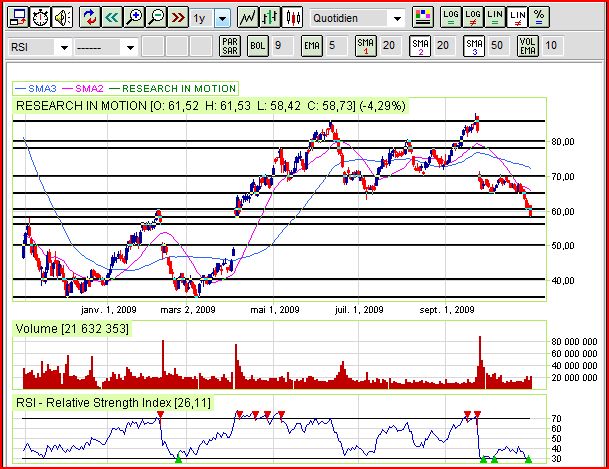Open the Quotidien period dropdown

pyautogui.click(x=397, y=18)
